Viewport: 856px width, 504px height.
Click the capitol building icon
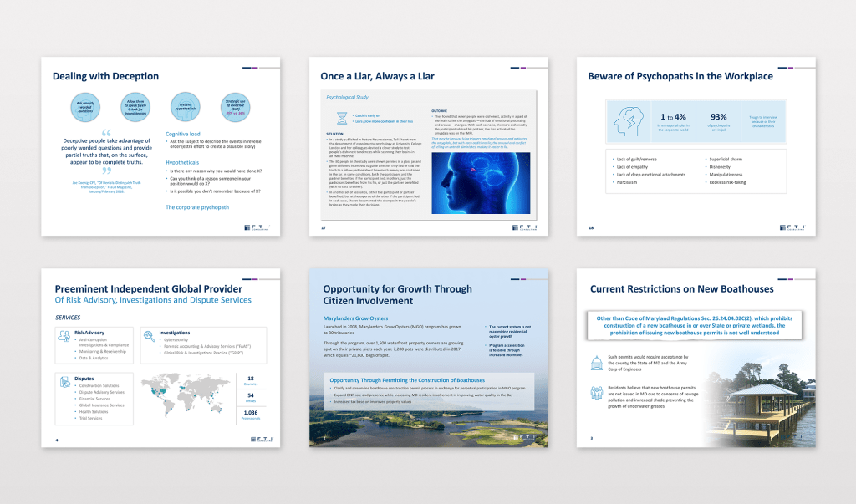click(x=597, y=363)
